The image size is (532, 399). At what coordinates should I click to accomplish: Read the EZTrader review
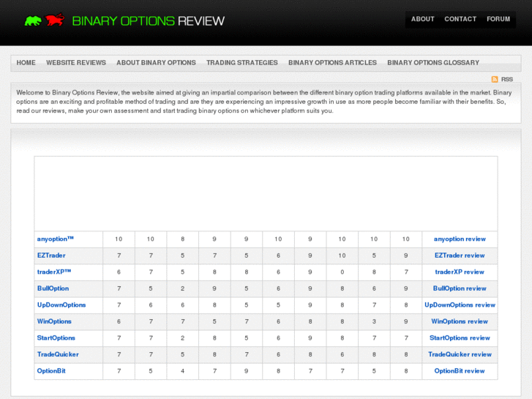click(460, 256)
